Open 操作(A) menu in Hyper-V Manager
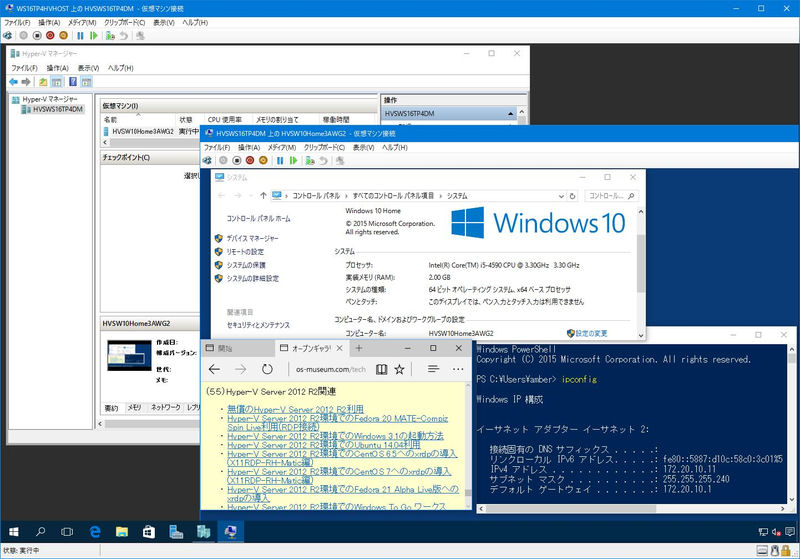The image size is (800, 559). point(58,68)
